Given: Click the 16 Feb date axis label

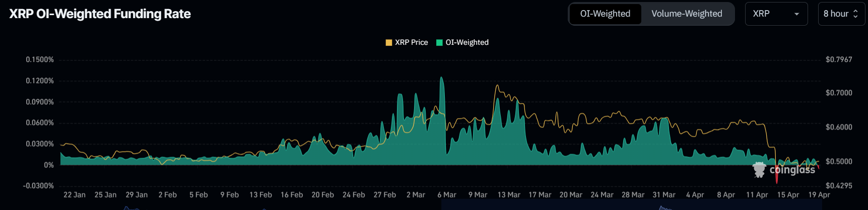Looking at the screenshot, I should [x=292, y=194].
